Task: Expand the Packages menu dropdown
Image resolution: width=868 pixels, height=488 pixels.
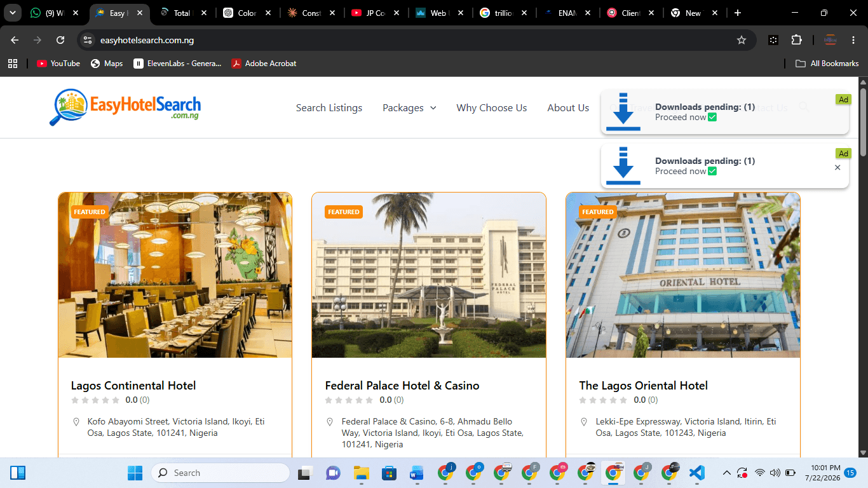Action: pyautogui.click(x=409, y=108)
